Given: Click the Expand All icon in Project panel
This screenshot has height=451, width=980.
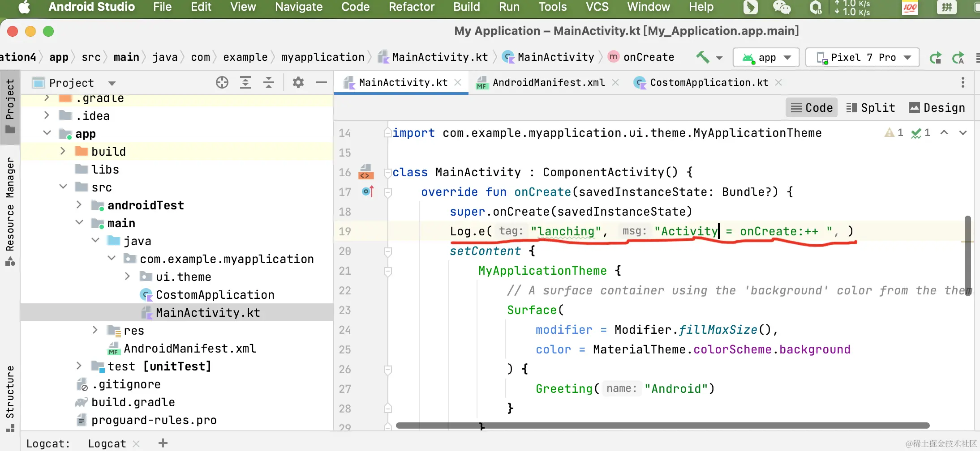Looking at the screenshot, I should pyautogui.click(x=245, y=82).
